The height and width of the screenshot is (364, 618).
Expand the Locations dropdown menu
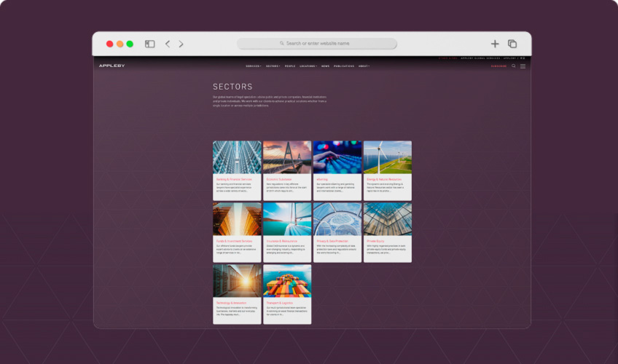point(308,66)
